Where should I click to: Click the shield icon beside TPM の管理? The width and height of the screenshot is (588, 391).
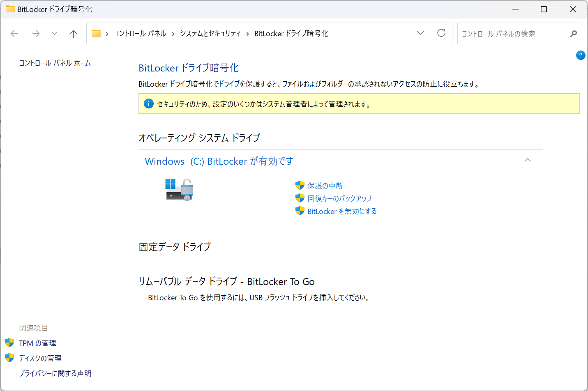coord(9,343)
